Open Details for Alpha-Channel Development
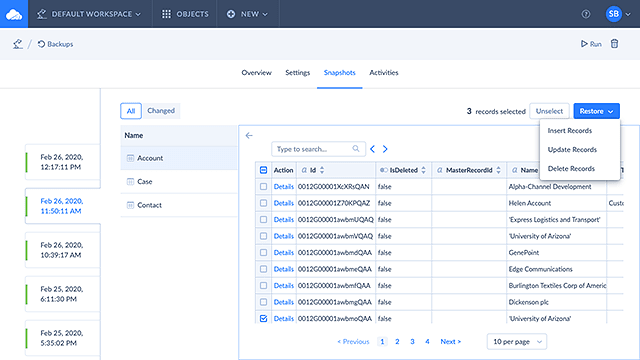 284,187
